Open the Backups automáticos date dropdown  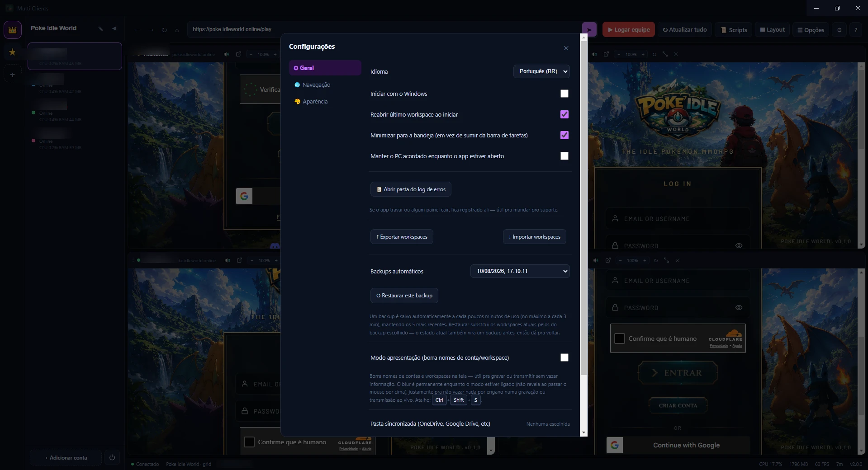coord(520,271)
